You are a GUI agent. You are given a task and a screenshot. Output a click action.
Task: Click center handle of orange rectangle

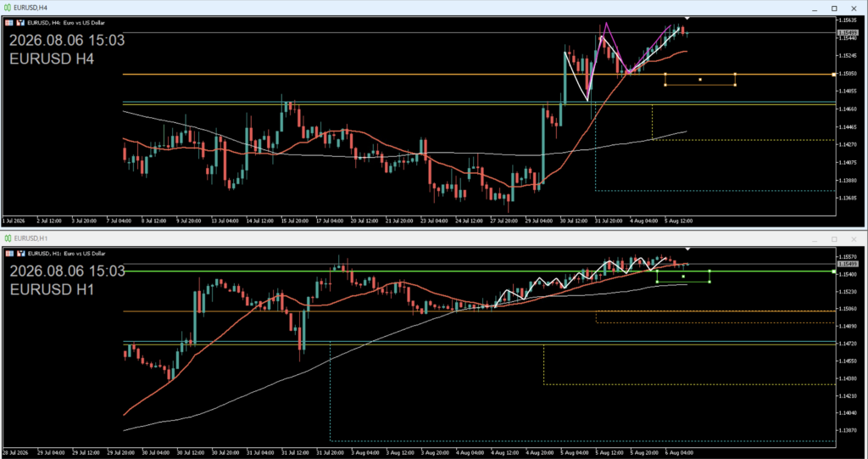coord(699,80)
